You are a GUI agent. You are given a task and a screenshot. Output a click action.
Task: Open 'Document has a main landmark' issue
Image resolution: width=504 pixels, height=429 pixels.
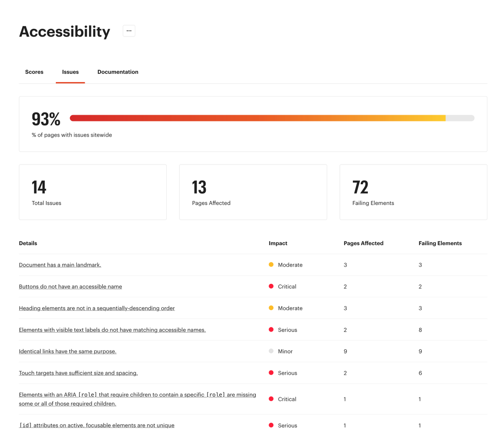pos(60,265)
